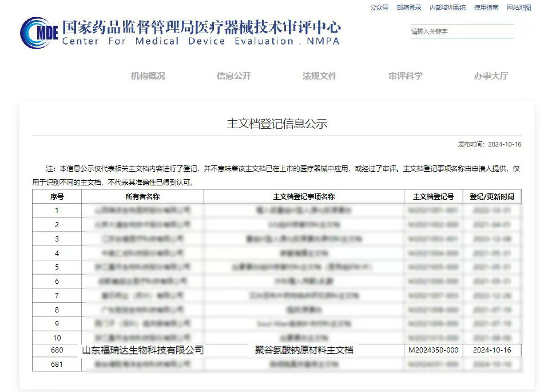Open the 内部培训系统 link
Screen dimensions: 556x392
[x=447, y=7]
